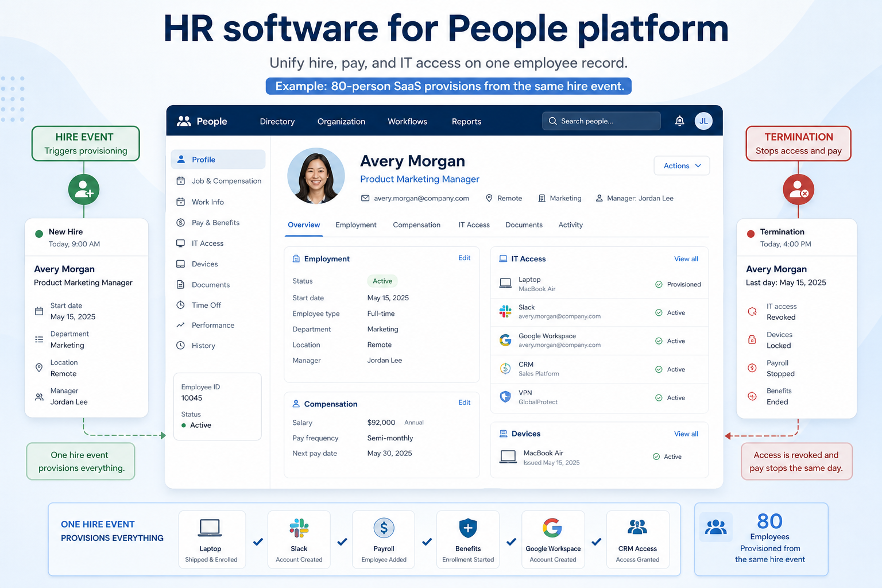The width and height of the screenshot is (882, 588).
Task: Click Avery Morgan's profile photo
Action: [x=316, y=176]
